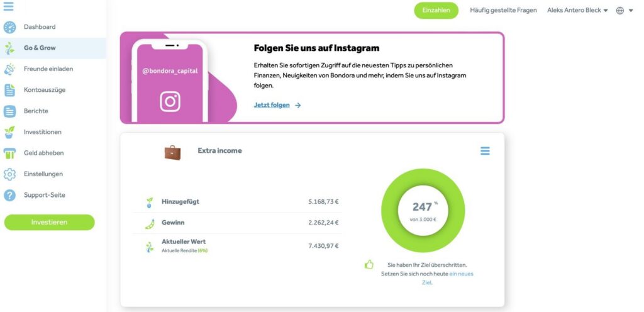644x312 pixels.
Task: Click the Kontoauszüge document icon
Action: (x=10, y=90)
